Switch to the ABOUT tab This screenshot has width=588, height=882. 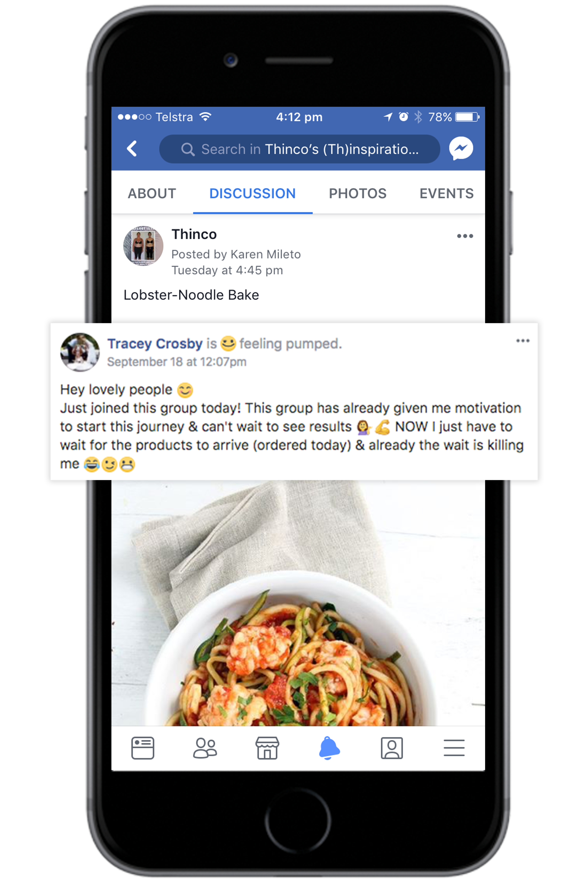[152, 193]
